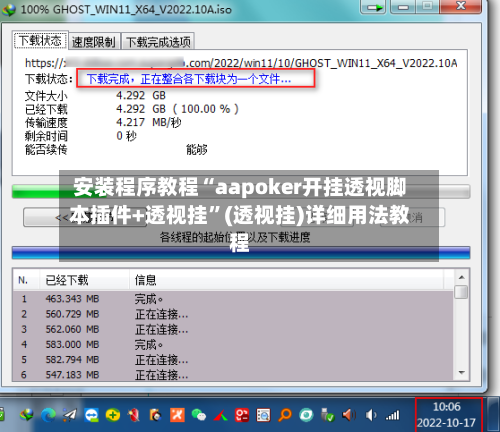Open the white volume speaker control

click(371, 415)
